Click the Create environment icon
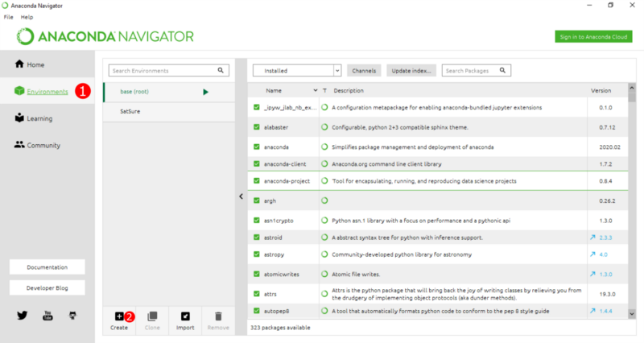 (119, 316)
